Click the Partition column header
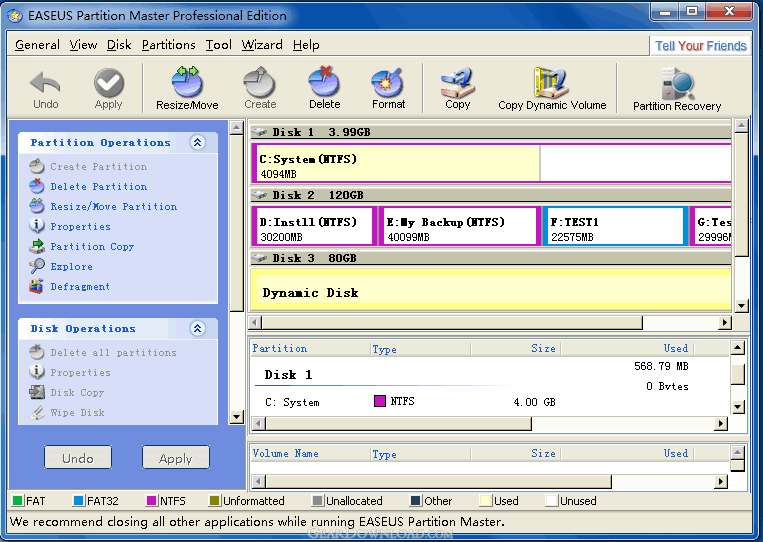 pyautogui.click(x=310, y=348)
